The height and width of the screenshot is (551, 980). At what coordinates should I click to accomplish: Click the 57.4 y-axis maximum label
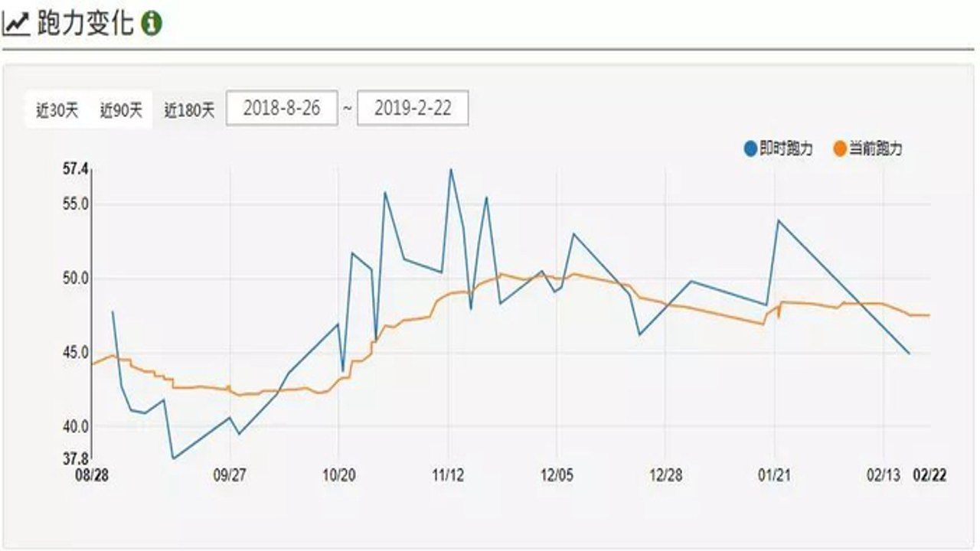(75, 169)
